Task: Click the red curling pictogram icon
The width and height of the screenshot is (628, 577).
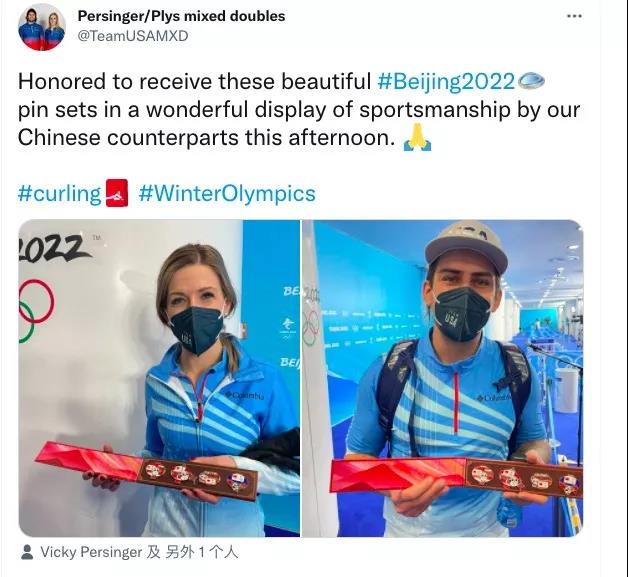Action: [117, 193]
